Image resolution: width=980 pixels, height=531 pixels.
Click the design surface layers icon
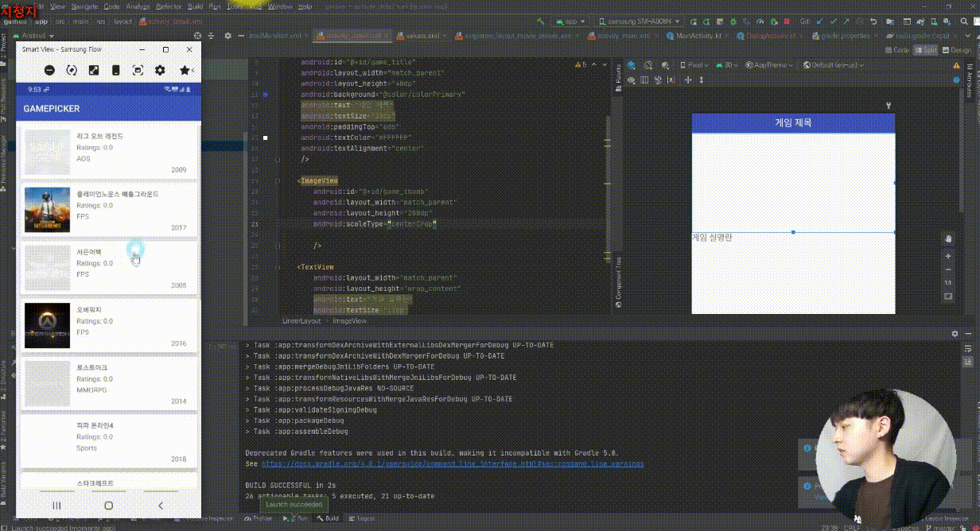[631, 65]
